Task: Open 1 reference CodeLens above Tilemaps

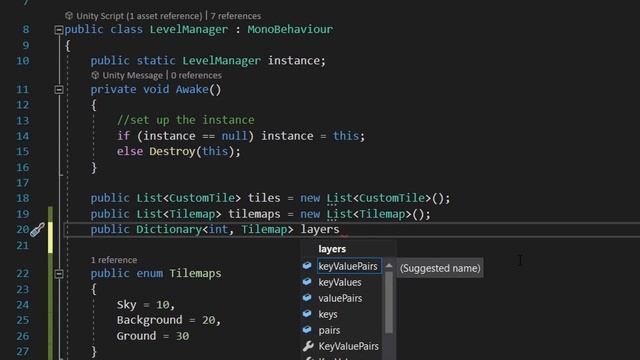Action: pos(114,260)
